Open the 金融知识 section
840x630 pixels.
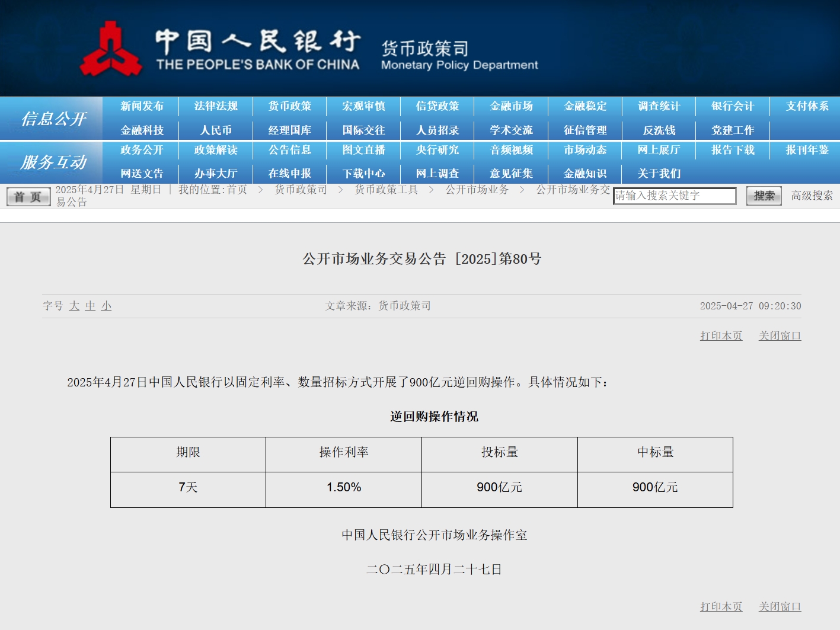pos(585,174)
